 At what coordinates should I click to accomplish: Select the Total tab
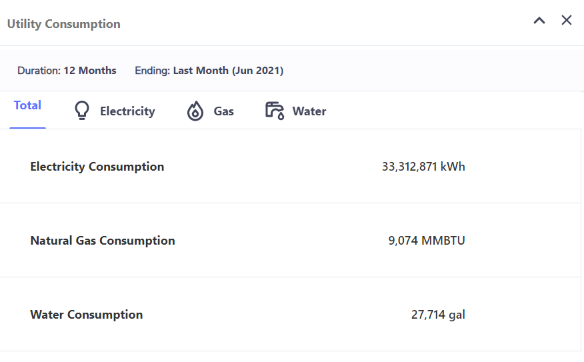tap(28, 105)
